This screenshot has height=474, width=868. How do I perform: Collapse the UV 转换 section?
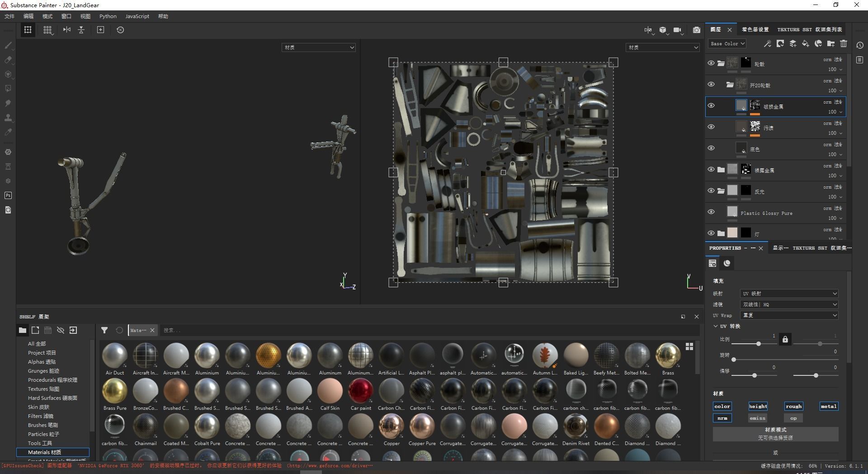[716, 326]
